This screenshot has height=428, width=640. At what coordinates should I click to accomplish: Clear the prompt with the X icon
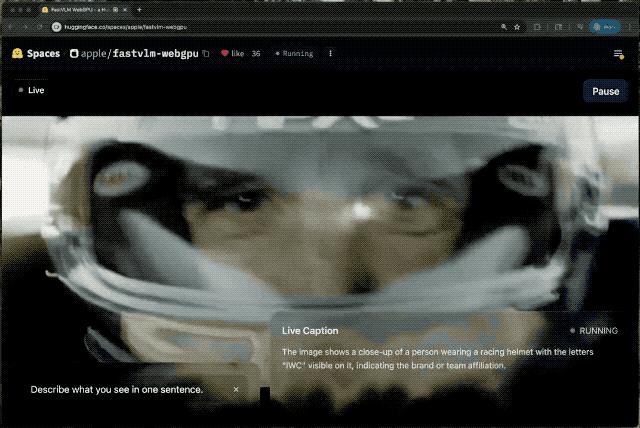236,390
